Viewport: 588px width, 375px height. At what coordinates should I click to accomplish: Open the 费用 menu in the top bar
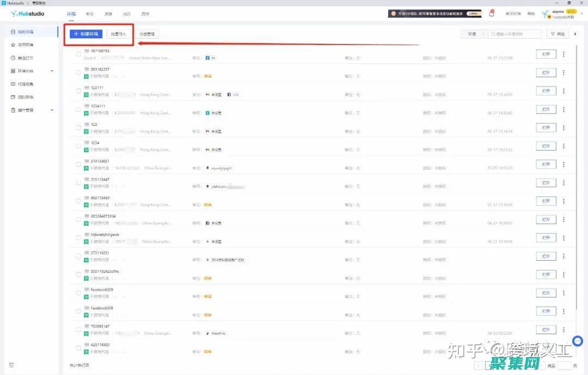click(x=145, y=14)
